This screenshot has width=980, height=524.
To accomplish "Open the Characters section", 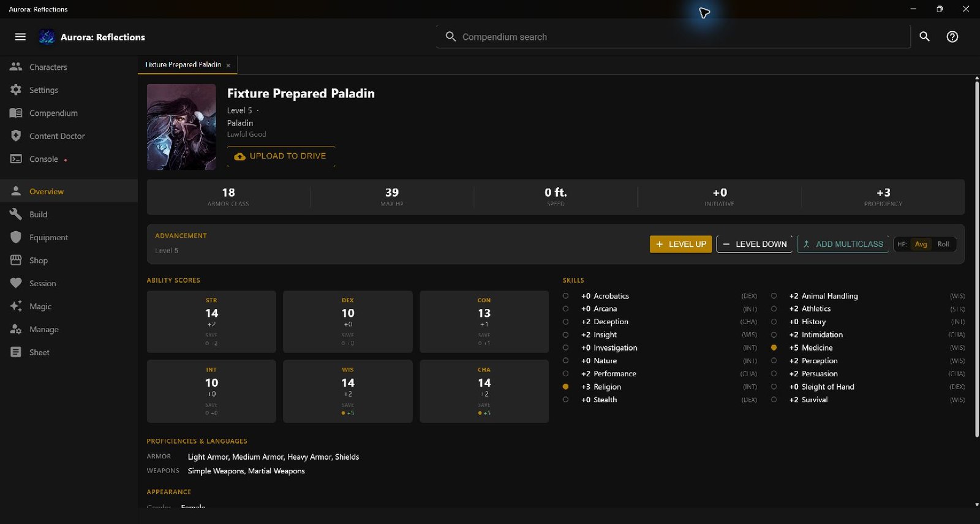I will tap(69, 67).
